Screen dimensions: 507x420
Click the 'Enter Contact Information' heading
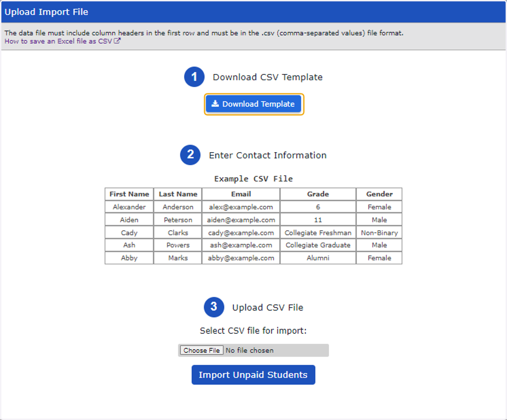pyautogui.click(x=267, y=155)
